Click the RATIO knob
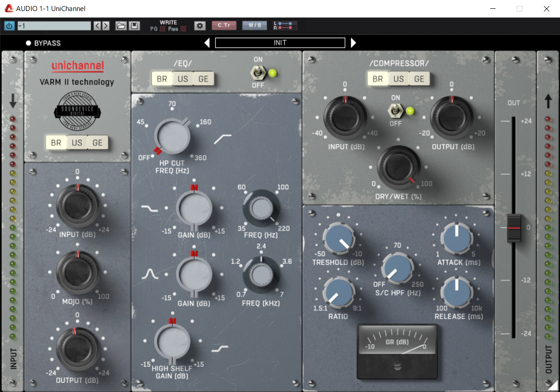This screenshot has width=560, height=392. 339,293
